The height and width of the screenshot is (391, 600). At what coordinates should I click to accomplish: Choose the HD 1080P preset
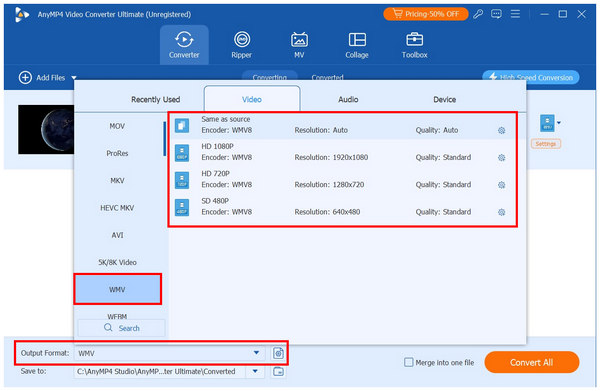click(x=342, y=153)
